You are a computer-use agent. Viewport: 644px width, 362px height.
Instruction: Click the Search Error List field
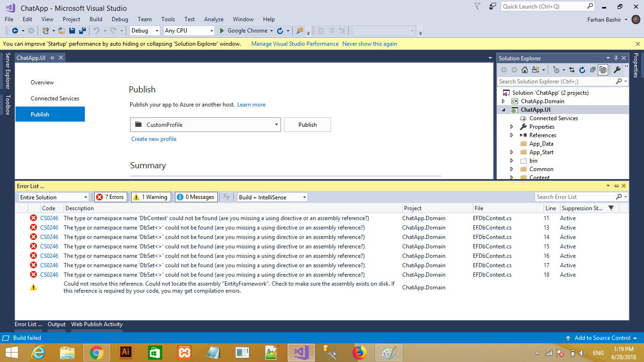point(574,197)
